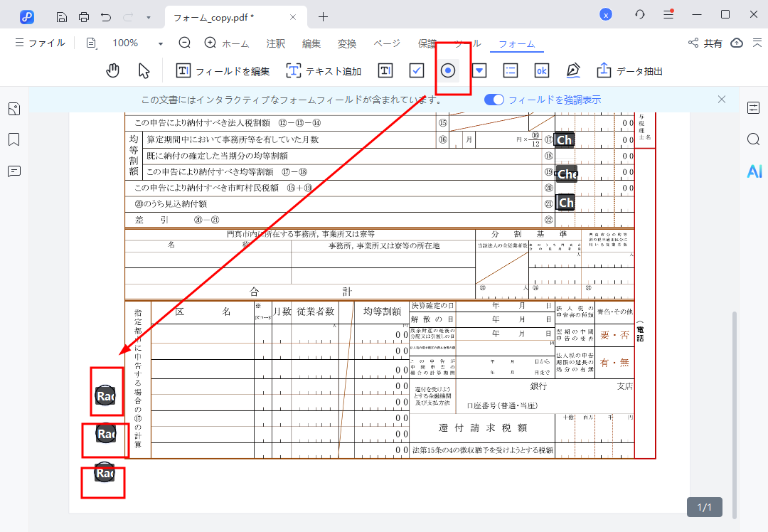Select the arrow pointer tool

[144, 70]
